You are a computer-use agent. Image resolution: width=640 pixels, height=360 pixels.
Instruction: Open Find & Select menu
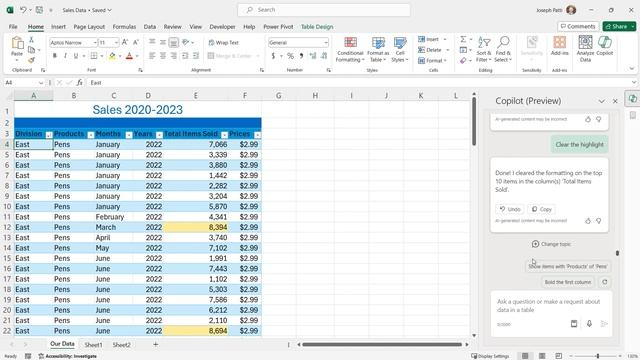[503, 49]
